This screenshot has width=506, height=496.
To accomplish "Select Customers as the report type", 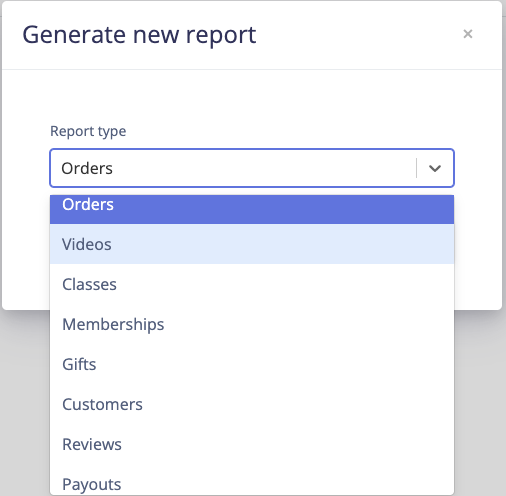I will pos(252,404).
